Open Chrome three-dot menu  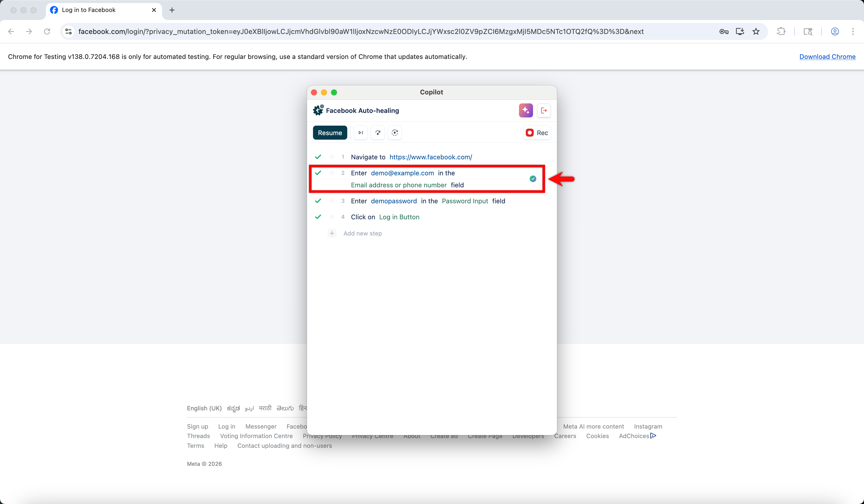853,31
